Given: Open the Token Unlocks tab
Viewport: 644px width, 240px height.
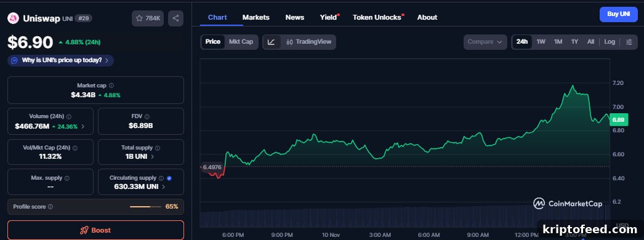Looking at the screenshot, I should (x=377, y=17).
